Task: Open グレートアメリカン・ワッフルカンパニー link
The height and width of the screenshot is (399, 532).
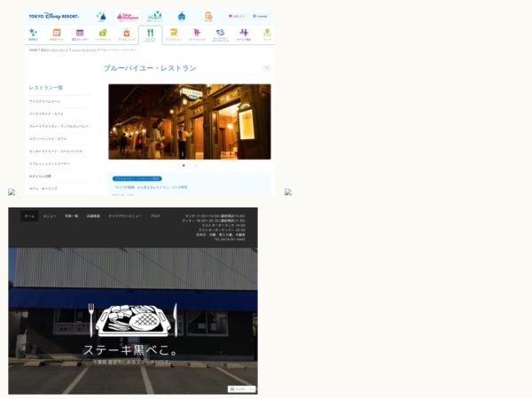Action: click(x=59, y=126)
